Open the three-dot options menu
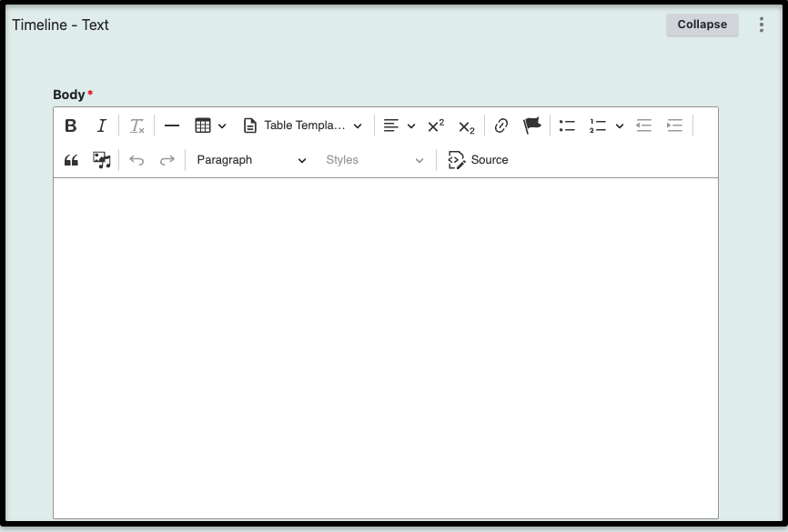788x532 pixels. 762,25
